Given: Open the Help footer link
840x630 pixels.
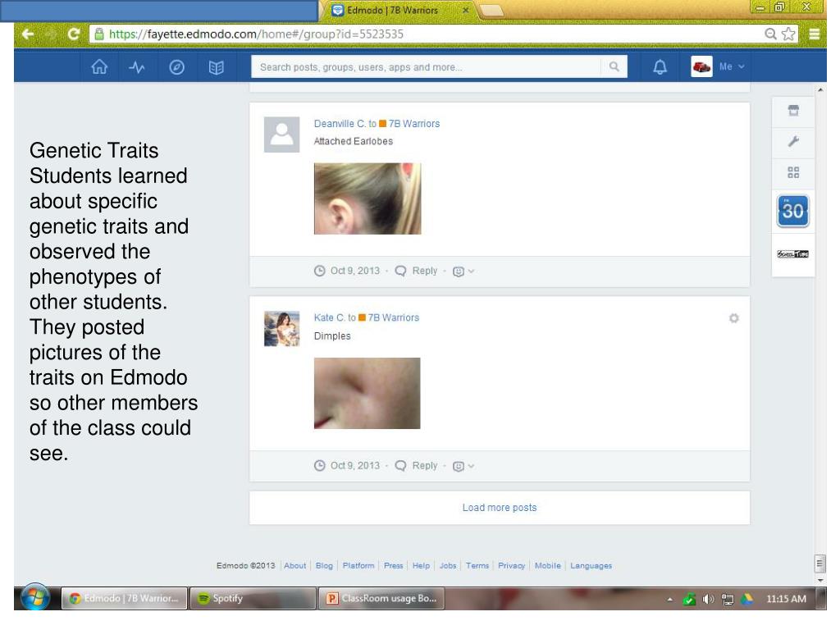Looking at the screenshot, I should tap(421, 566).
